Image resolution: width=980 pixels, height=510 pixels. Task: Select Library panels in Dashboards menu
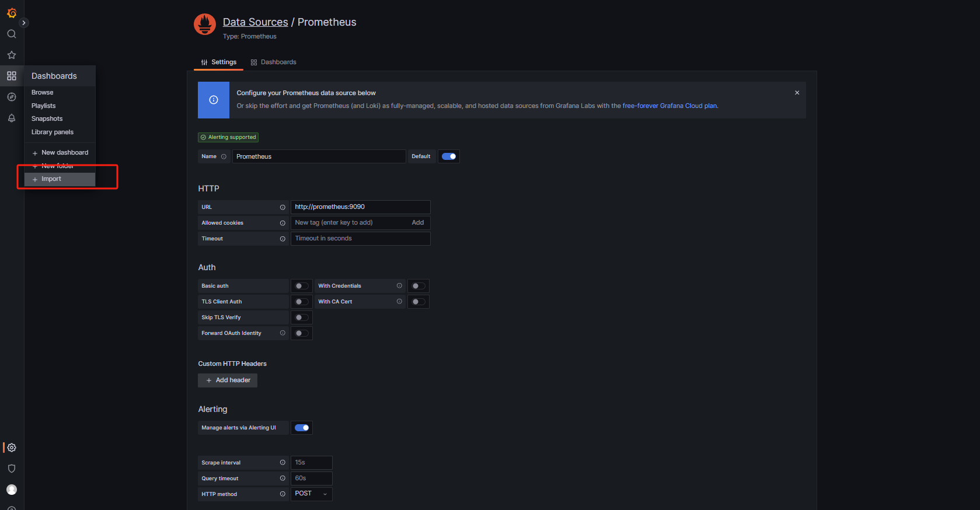53,132
